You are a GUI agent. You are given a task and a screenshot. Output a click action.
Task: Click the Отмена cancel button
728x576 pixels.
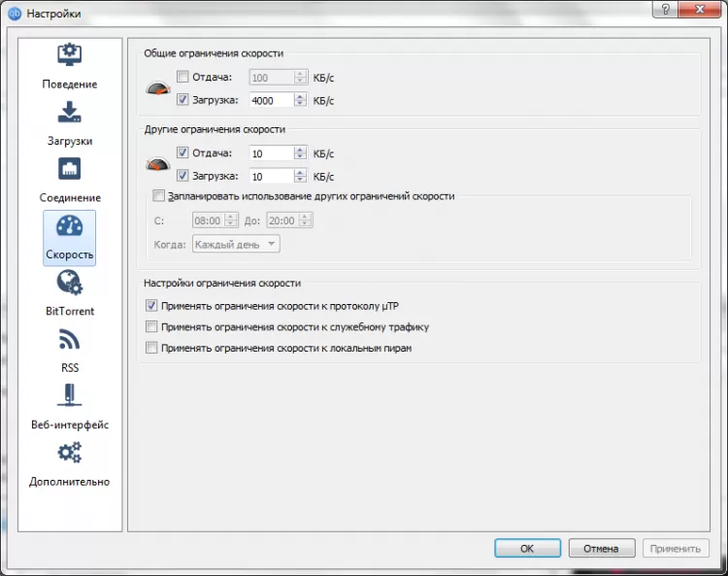pyautogui.click(x=601, y=548)
